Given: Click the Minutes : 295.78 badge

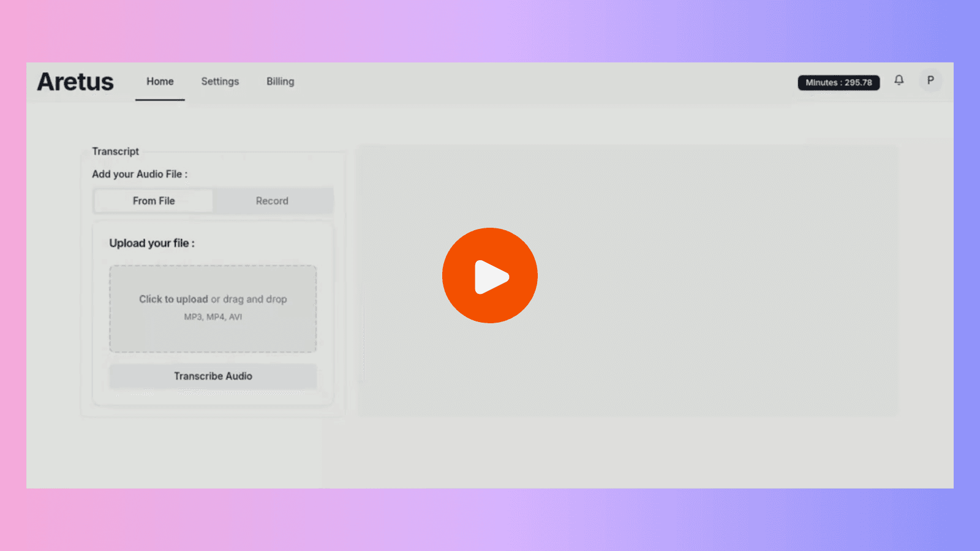Looking at the screenshot, I should (839, 83).
